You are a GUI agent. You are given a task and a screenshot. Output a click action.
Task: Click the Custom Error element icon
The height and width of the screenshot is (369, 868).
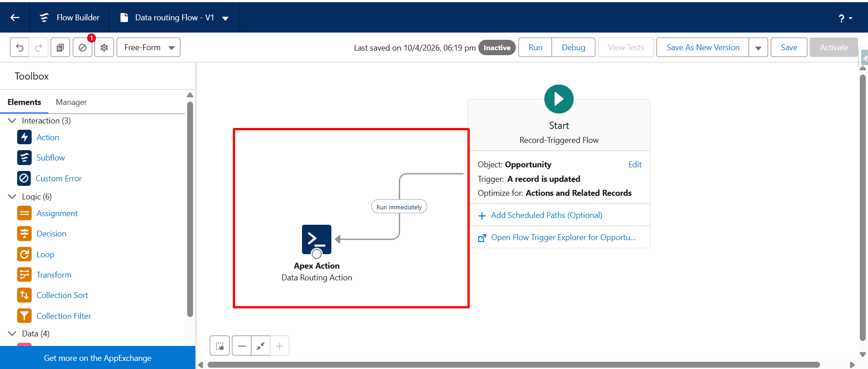point(24,178)
